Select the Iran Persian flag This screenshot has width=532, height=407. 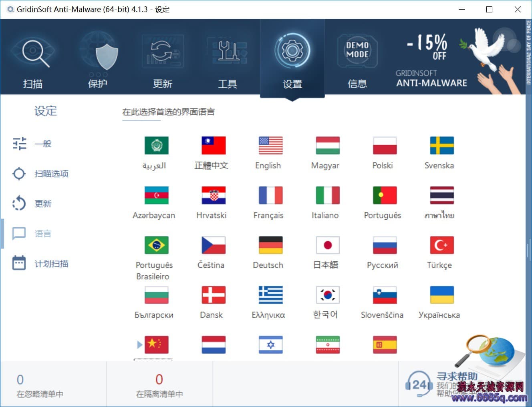tap(328, 345)
